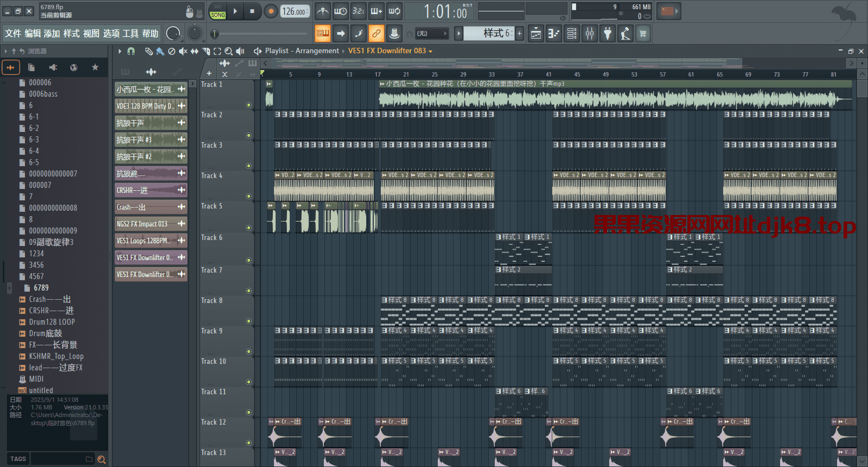This screenshot has height=467, width=868.
Task: Open the 文件 menu
Action: [13, 34]
